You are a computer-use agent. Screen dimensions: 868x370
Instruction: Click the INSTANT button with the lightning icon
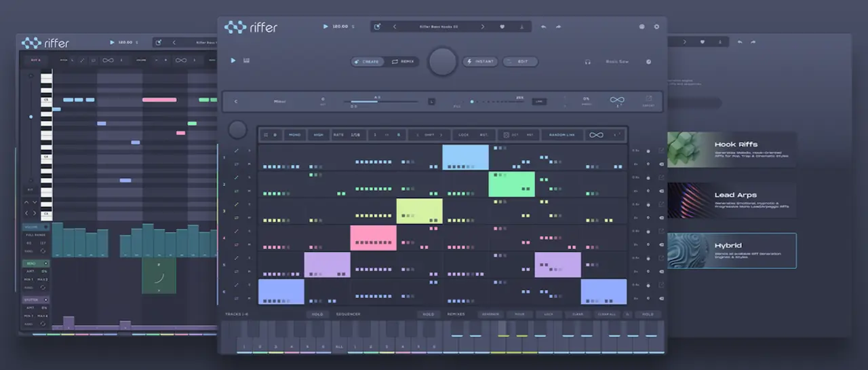pos(480,61)
